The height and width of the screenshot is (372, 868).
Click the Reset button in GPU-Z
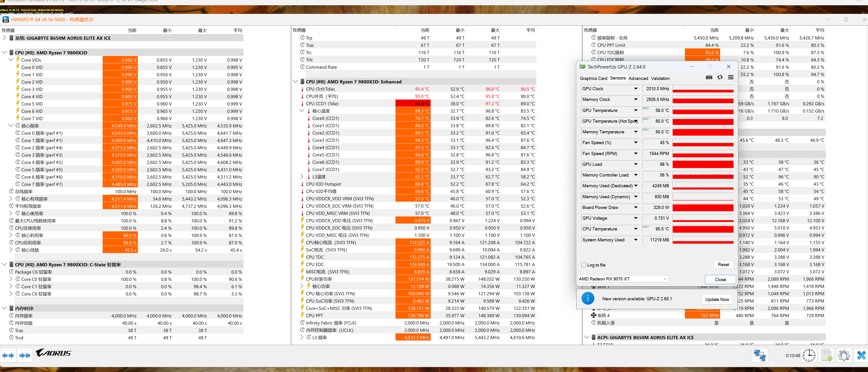click(723, 265)
